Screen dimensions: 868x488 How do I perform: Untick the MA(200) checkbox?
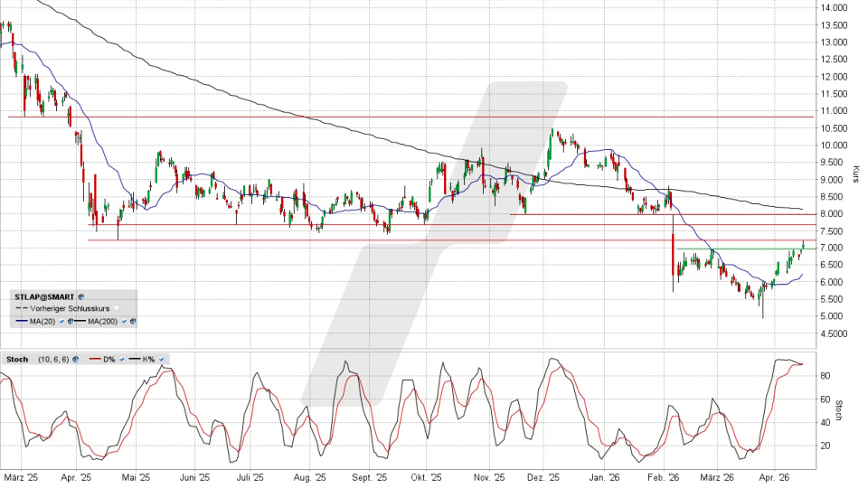coord(124,322)
